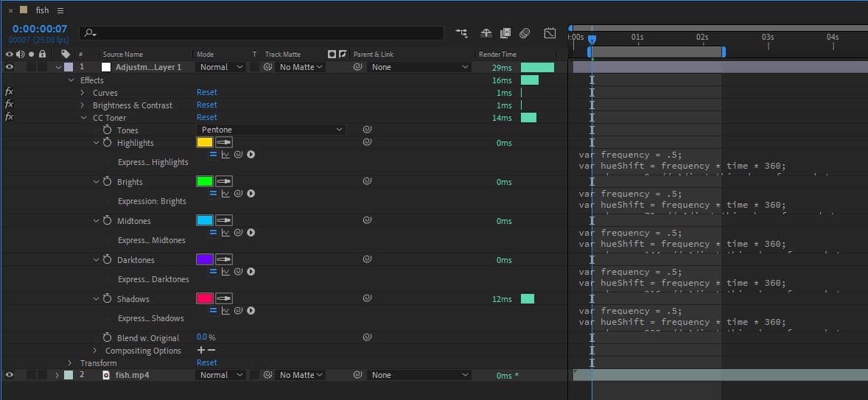The image size is (868, 400).
Task: Click the Track Matte column header
Action: coord(283,55)
